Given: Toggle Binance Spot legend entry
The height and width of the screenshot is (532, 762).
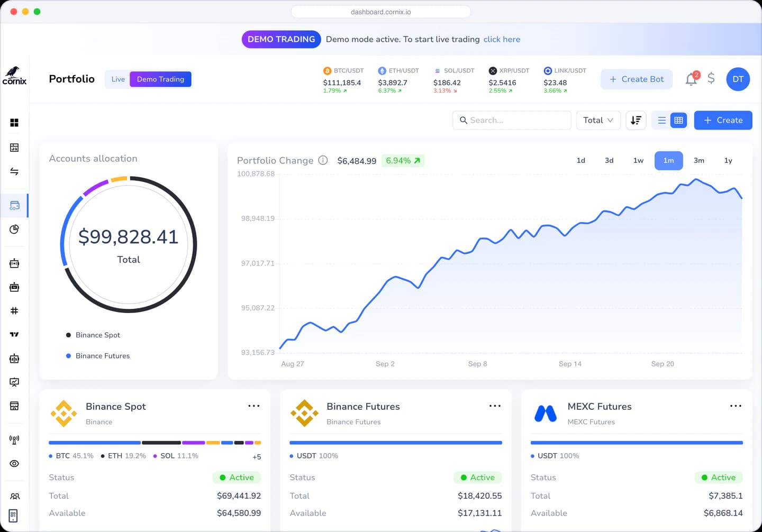Looking at the screenshot, I should (93, 335).
